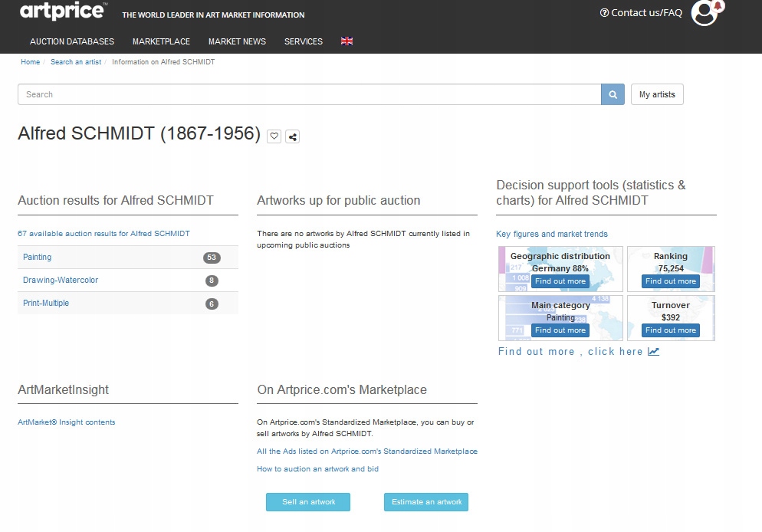Open 'All the Ads listed' Marketplace link
Viewport: 762px width, 532px height.
click(367, 452)
